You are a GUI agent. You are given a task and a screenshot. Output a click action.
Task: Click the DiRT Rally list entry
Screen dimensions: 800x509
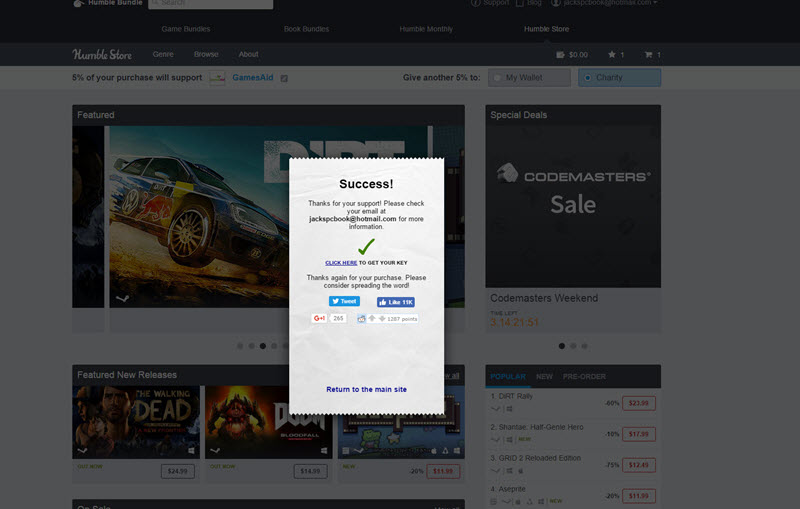click(x=511, y=396)
